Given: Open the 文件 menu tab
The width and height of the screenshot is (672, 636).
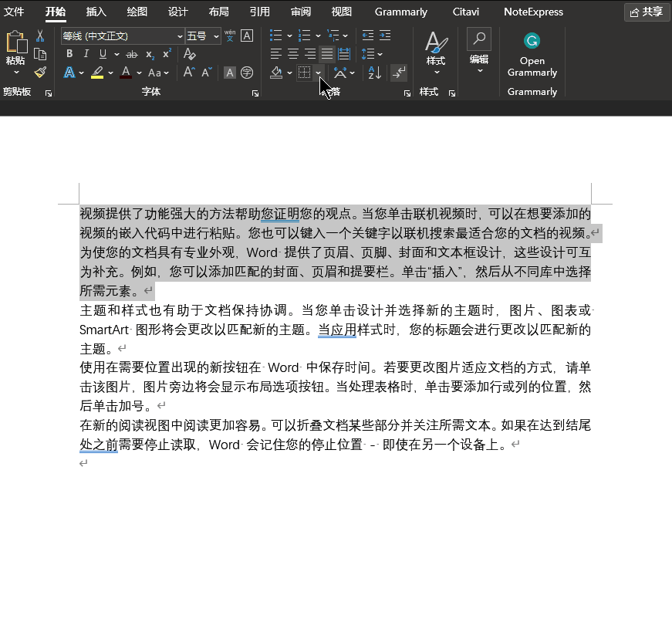Looking at the screenshot, I should pos(14,12).
